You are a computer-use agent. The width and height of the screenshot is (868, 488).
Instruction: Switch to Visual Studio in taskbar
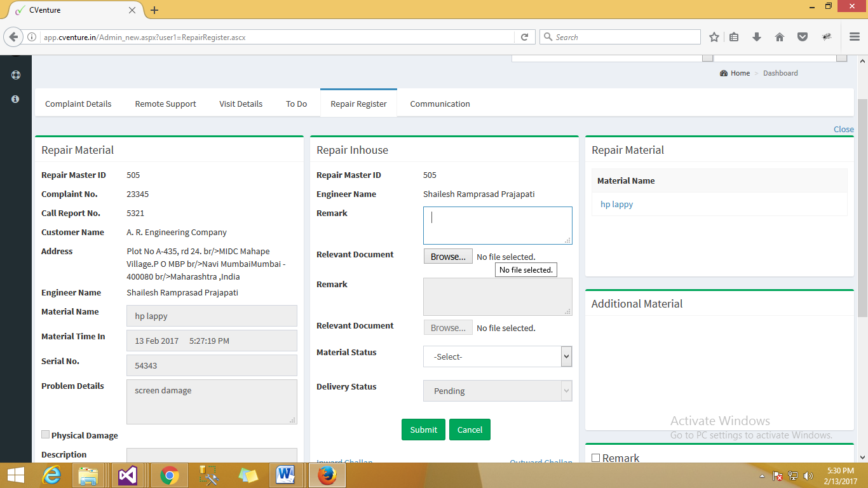(128, 475)
